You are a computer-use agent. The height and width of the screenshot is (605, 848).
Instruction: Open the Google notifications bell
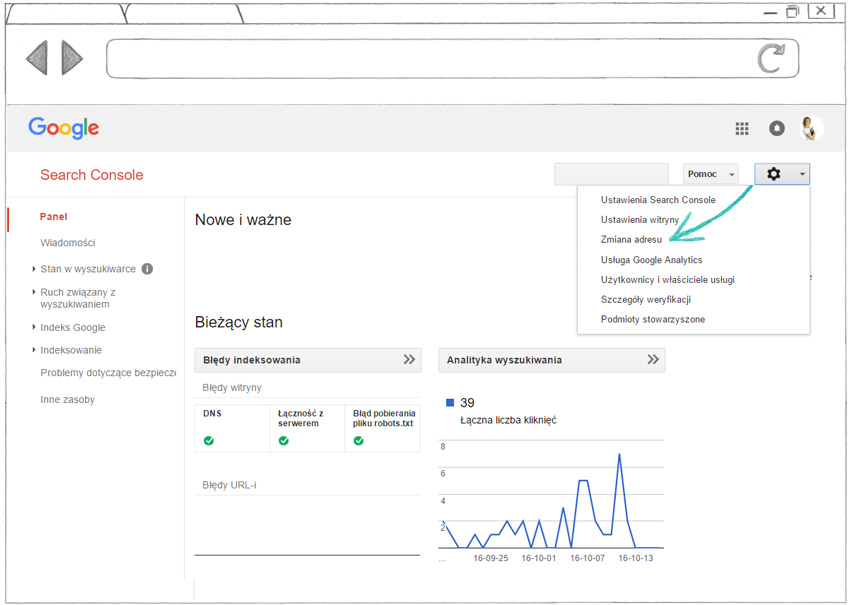pyautogui.click(x=777, y=129)
